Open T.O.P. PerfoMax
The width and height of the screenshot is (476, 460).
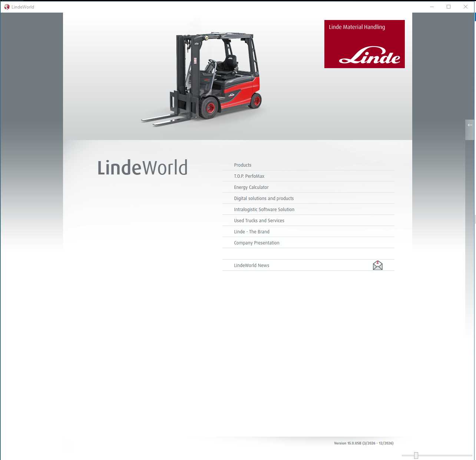[x=308, y=176]
